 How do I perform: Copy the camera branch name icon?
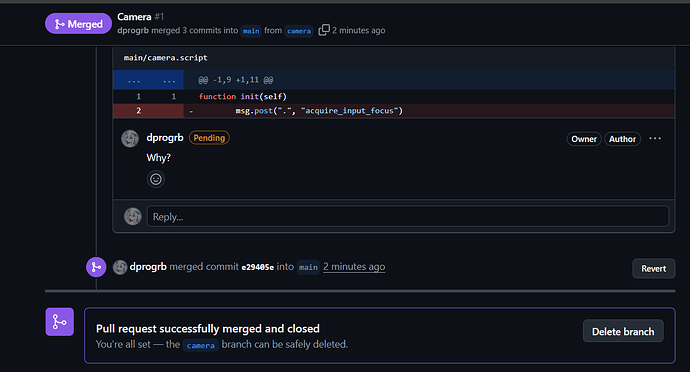coord(323,30)
